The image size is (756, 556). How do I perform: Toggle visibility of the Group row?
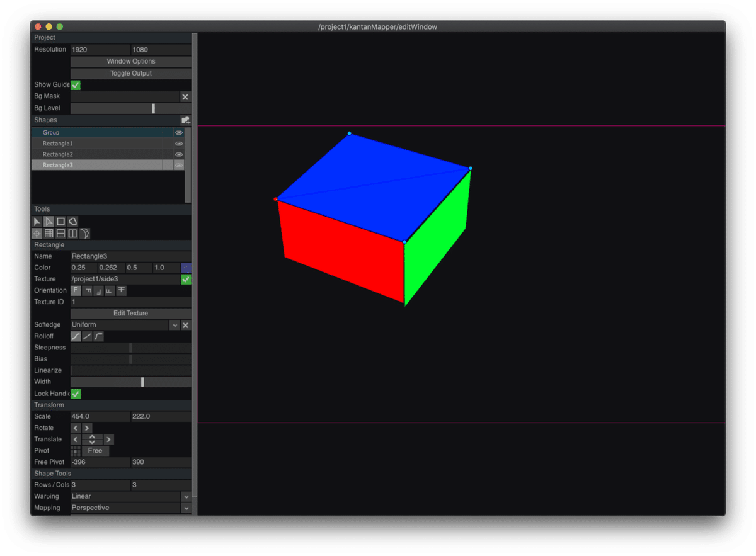click(179, 133)
